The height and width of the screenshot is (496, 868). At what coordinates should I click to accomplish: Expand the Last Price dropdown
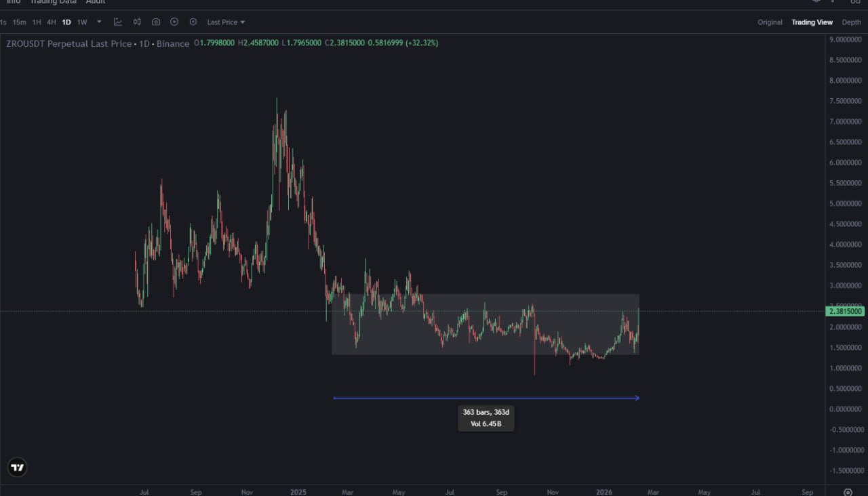tap(225, 22)
